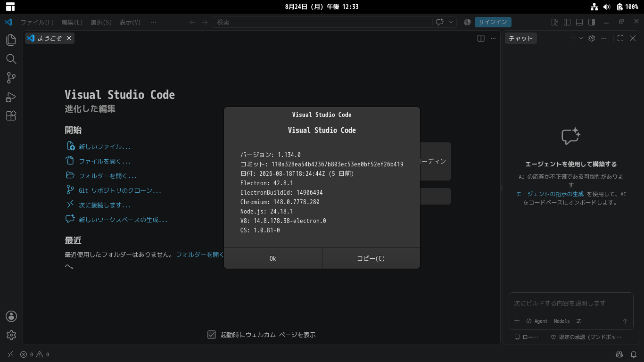This screenshot has width=644, height=362.
Task: Click フォルダーを開く... under 開始
Action: point(108,176)
